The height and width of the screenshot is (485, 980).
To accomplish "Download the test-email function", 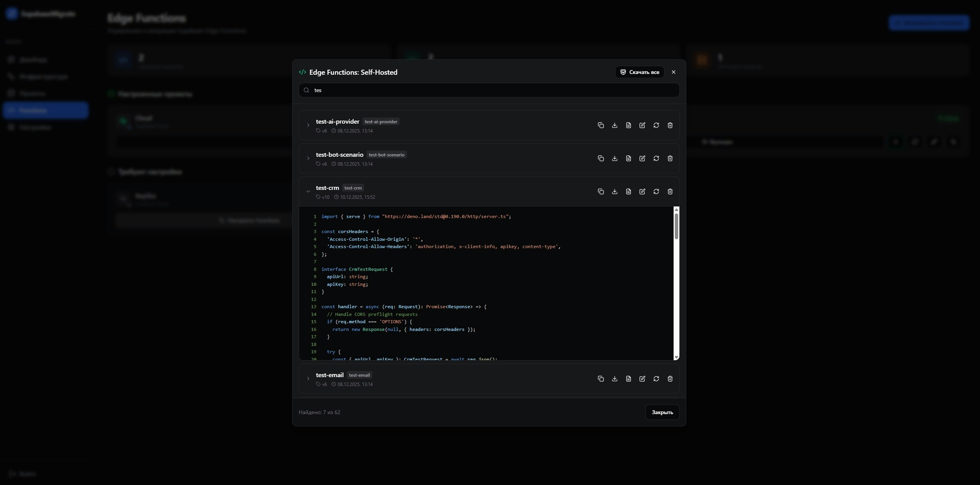I will point(614,379).
